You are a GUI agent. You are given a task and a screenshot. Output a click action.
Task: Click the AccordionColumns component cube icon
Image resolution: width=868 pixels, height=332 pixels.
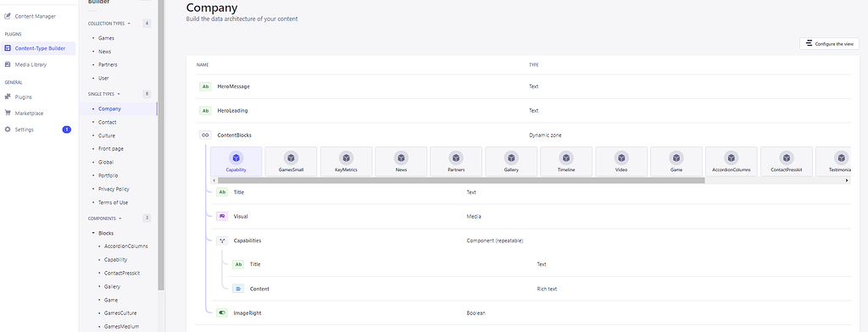[732, 158]
